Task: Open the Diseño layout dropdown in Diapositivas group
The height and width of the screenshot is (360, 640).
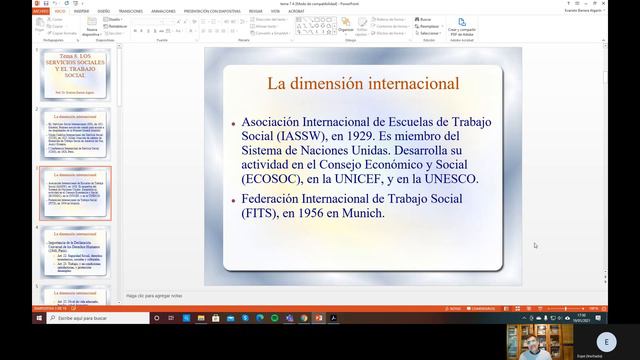Action: 112,19
